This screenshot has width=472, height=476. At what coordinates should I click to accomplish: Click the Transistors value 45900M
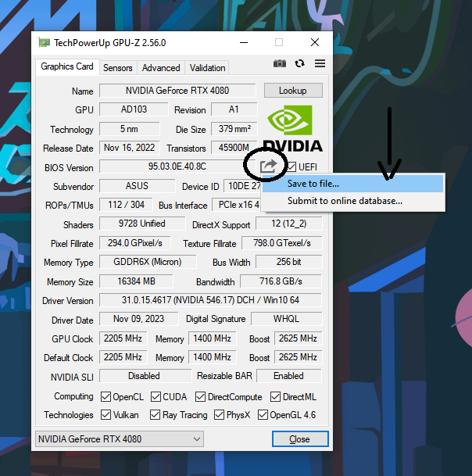234,148
